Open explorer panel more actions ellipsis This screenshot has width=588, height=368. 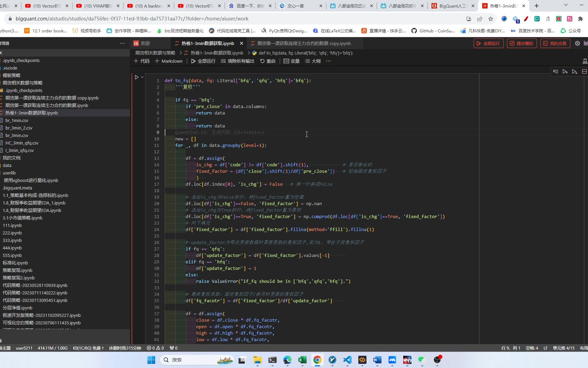click(x=122, y=43)
